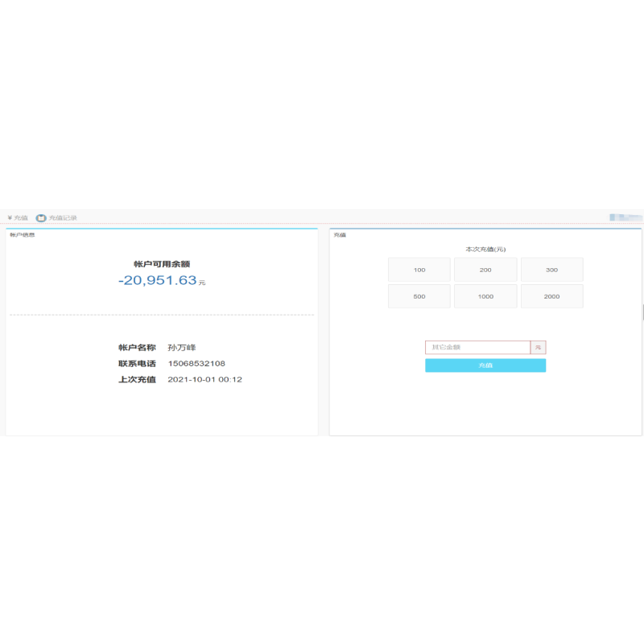
Task: Choose the 1000 yuan recharge option
Action: click(485, 296)
